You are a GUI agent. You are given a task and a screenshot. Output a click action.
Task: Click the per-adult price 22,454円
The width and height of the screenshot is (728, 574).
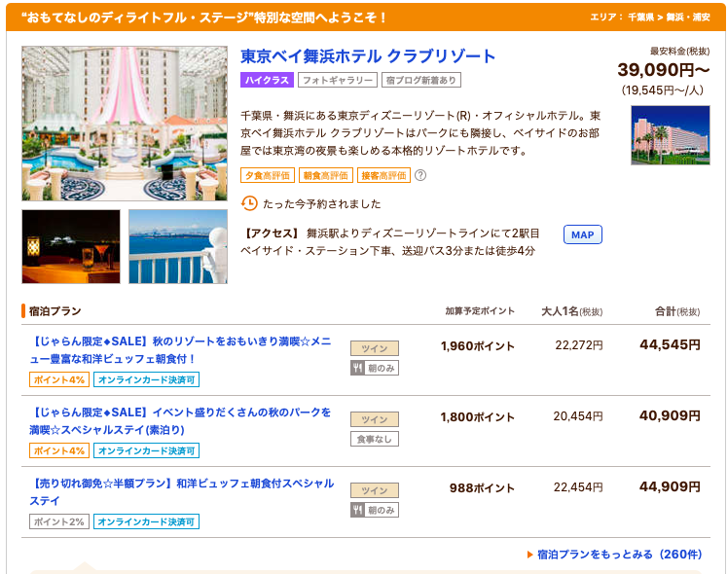pos(578,487)
